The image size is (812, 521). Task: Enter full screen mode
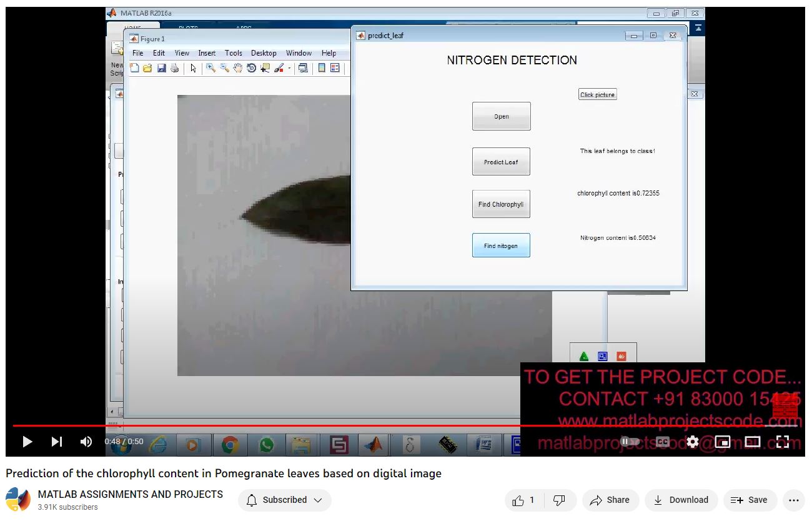tap(782, 442)
